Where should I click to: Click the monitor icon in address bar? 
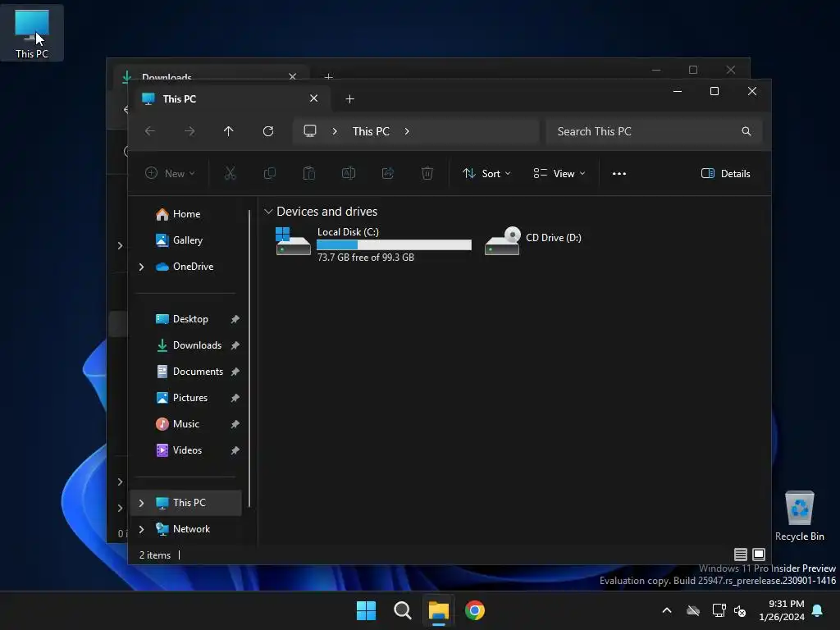click(x=310, y=131)
